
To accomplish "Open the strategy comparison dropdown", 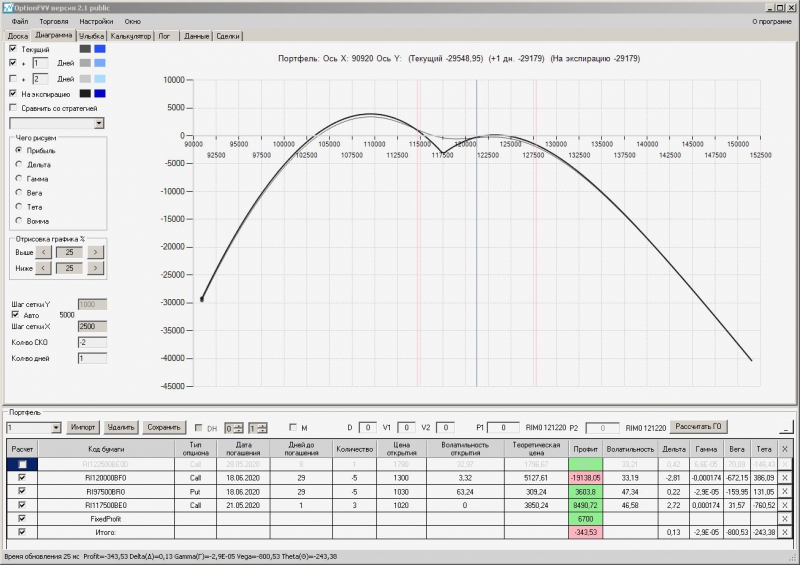I will coord(98,123).
